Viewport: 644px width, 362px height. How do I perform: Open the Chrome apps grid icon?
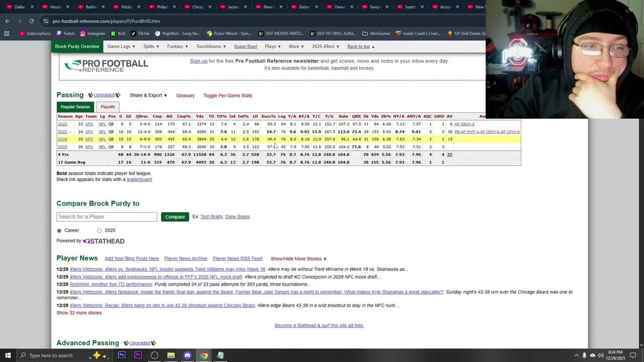pos(7,34)
